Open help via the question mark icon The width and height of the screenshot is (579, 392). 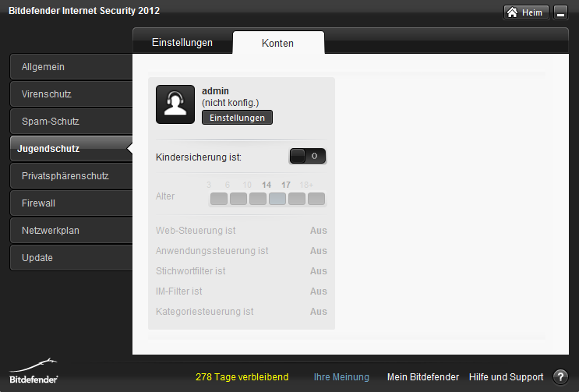560,377
